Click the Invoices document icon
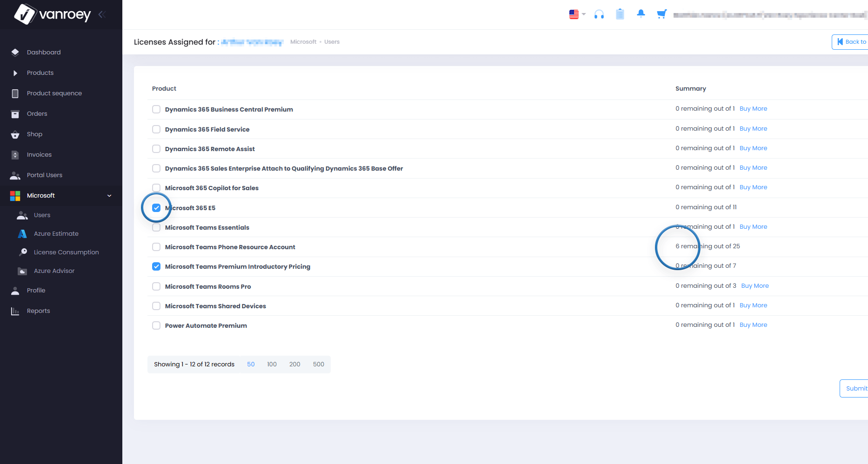868x464 pixels. 15,155
